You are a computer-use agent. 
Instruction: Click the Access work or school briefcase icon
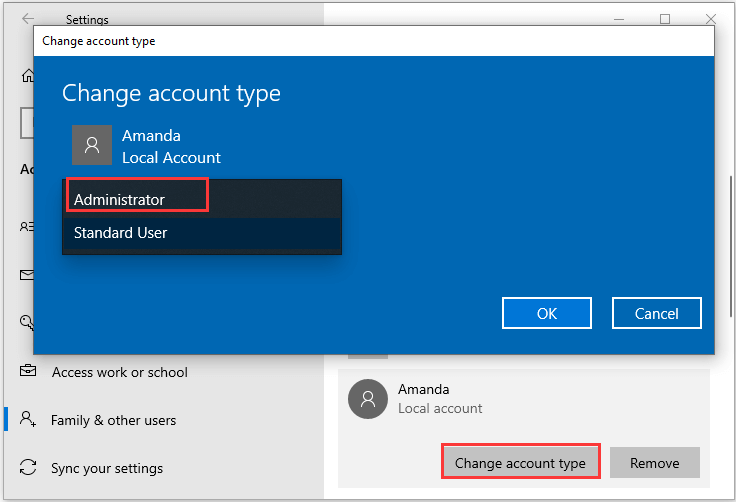tap(28, 371)
